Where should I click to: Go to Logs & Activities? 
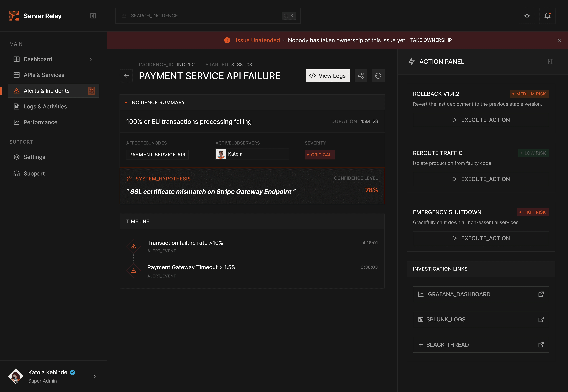point(45,106)
